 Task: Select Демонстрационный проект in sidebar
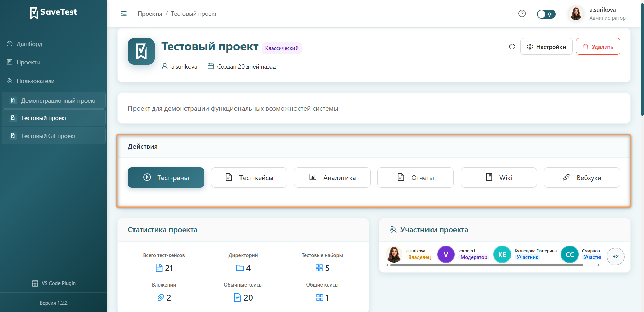pos(54,101)
